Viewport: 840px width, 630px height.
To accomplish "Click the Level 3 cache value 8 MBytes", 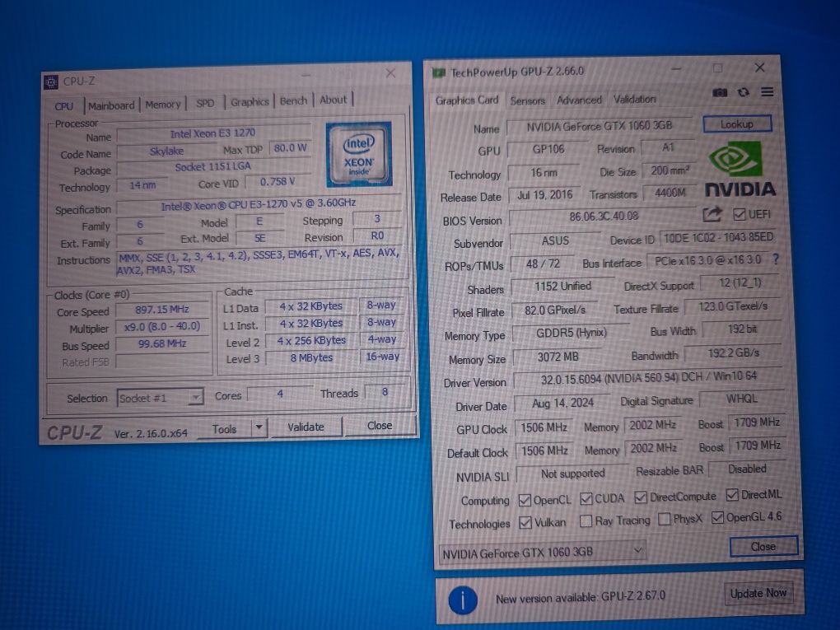I will pos(312,357).
